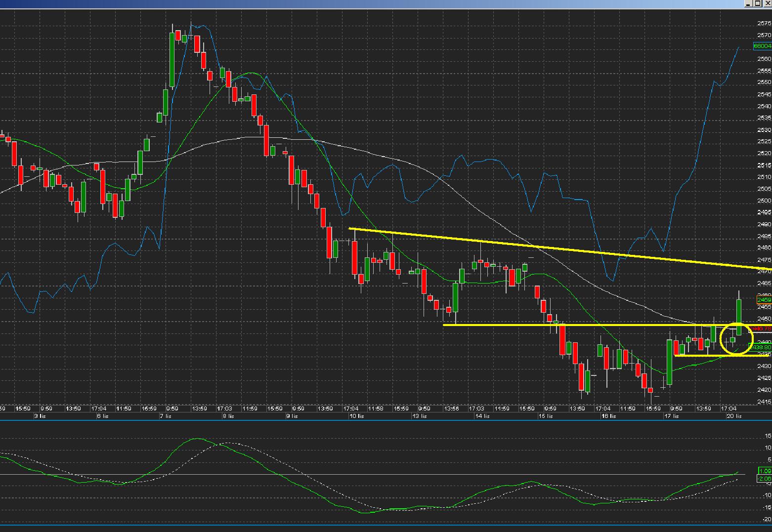772x532 pixels.
Task: Select the red 2446.78 moving average label
Action: pyautogui.click(x=762, y=328)
